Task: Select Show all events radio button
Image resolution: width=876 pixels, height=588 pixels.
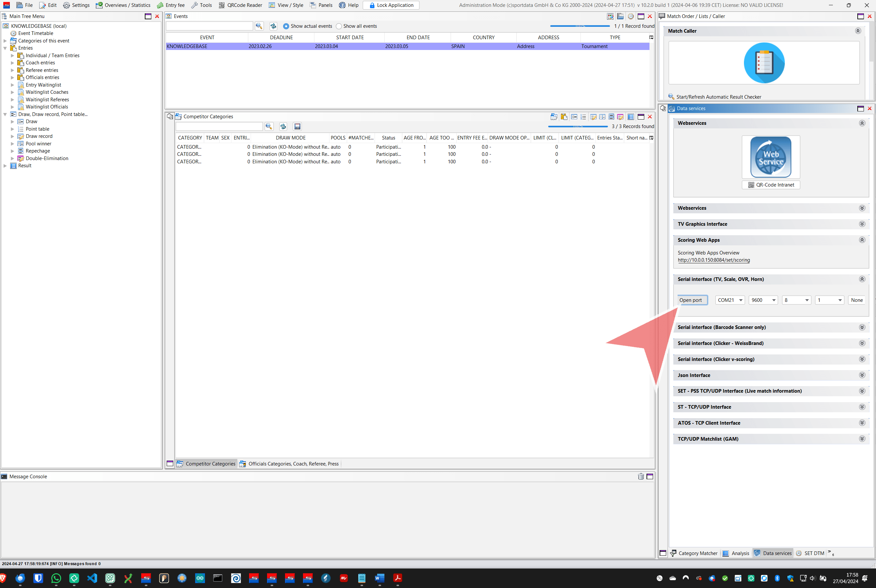Action: [x=339, y=26]
